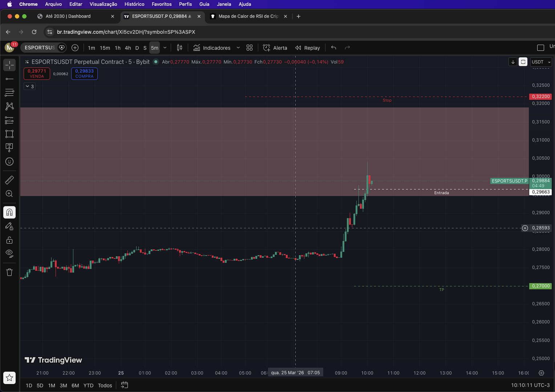Click the red Stop price label 0,32200
The width and height of the screenshot is (555, 392).
[540, 97]
